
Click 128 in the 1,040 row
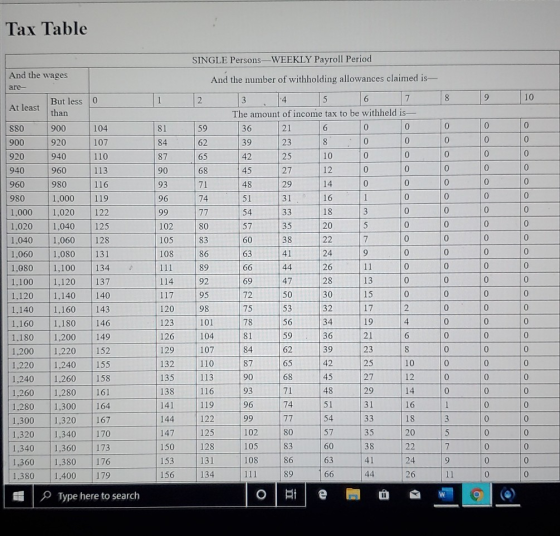click(102, 240)
